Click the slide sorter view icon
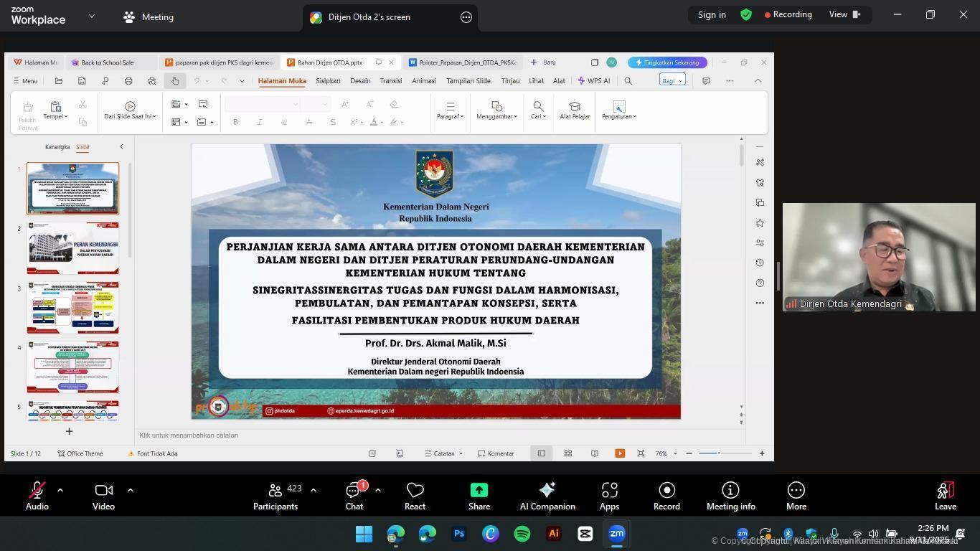 pyautogui.click(x=567, y=453)
